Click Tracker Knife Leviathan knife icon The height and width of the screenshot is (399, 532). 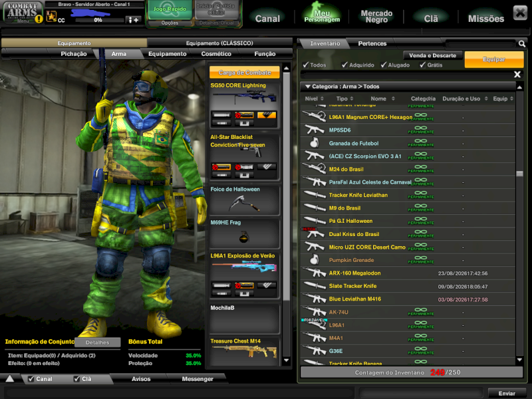click(x=315, y=195)
